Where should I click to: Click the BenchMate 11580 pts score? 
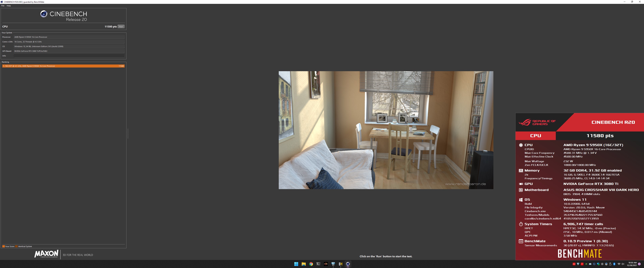click(x=600, y=136)
